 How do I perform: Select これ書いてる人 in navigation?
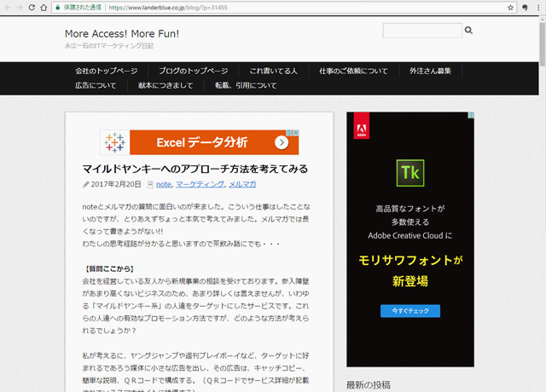pyautogui.click(x=273, y=71)
